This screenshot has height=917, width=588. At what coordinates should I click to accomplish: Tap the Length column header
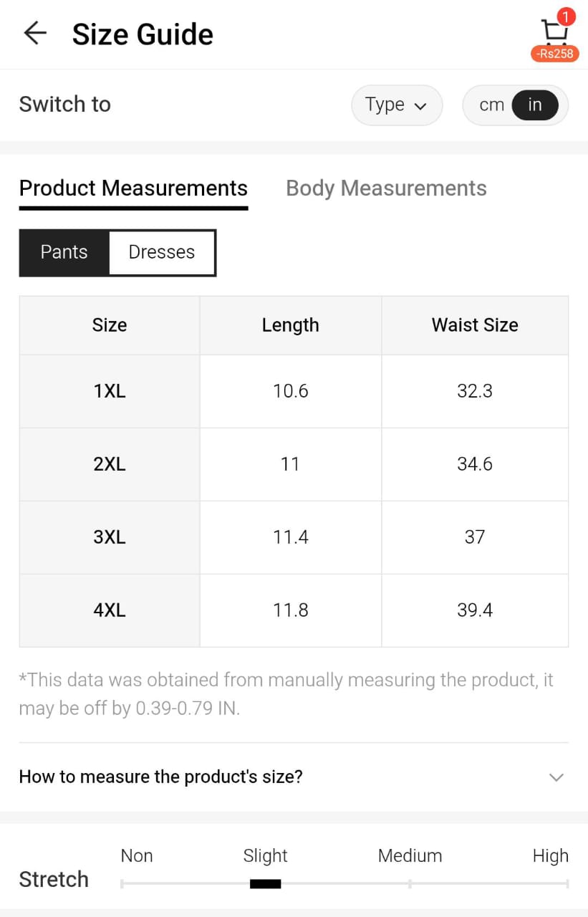pos(290,325)
